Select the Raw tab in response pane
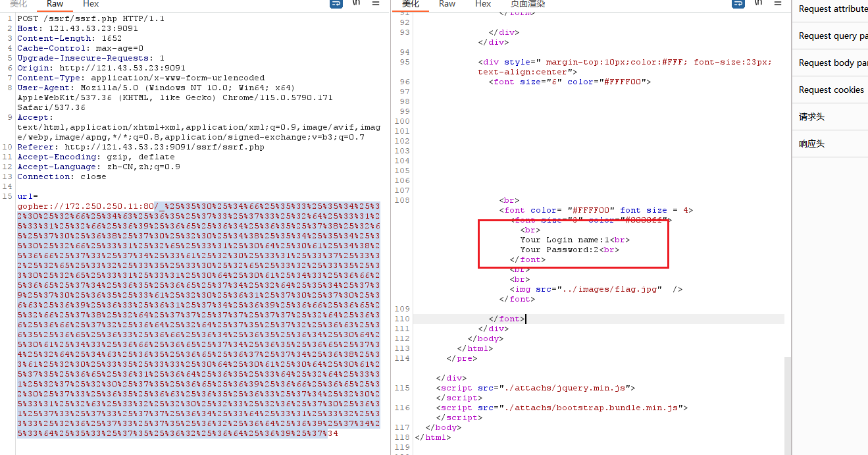Screen dimensions: 868x455 447,4
